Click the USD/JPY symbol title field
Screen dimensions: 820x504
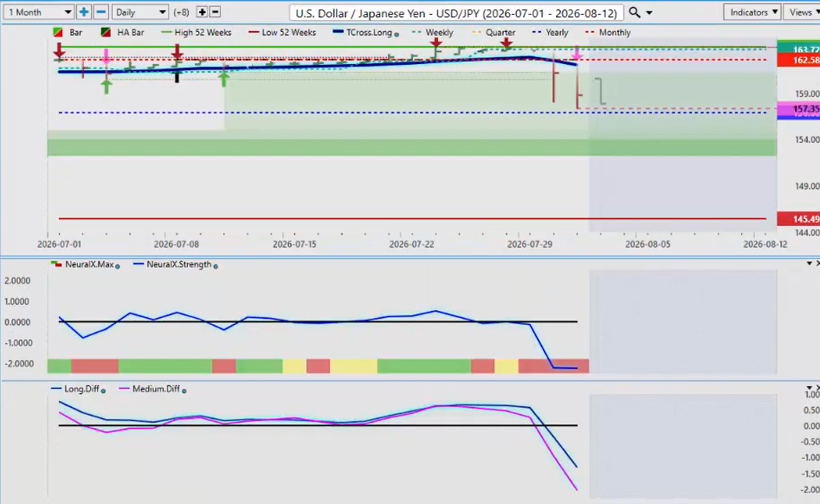456,12
